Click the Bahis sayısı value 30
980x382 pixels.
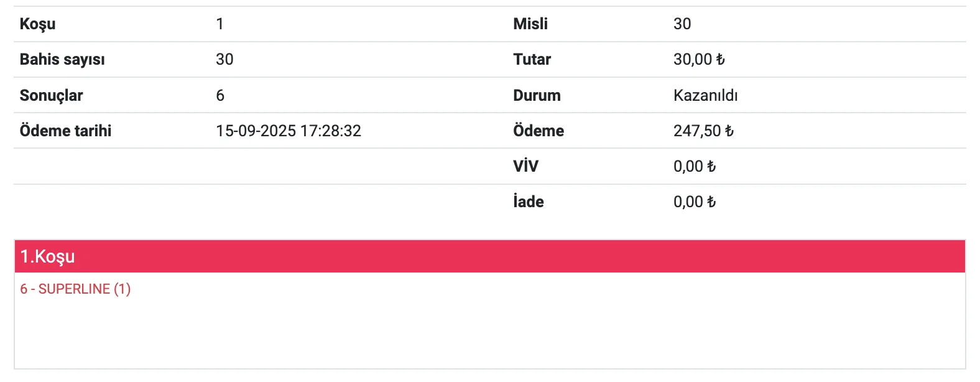224,59
